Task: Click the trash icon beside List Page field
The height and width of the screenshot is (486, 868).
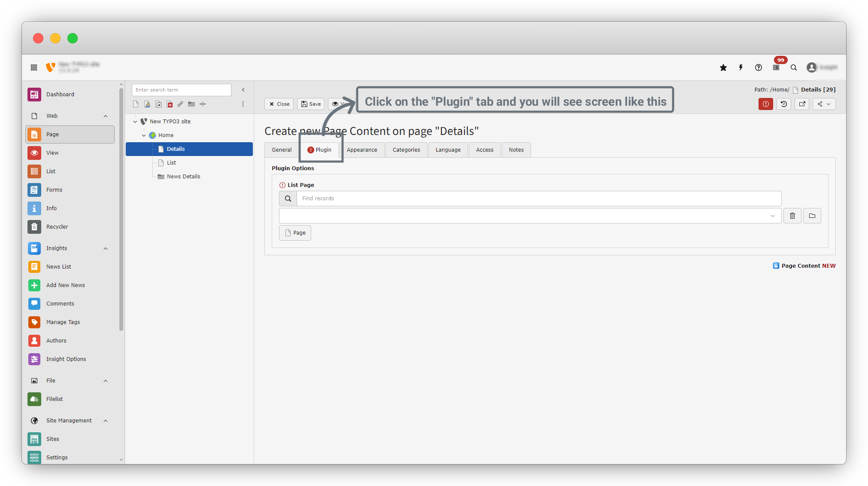Action: (x=792, y=216)
